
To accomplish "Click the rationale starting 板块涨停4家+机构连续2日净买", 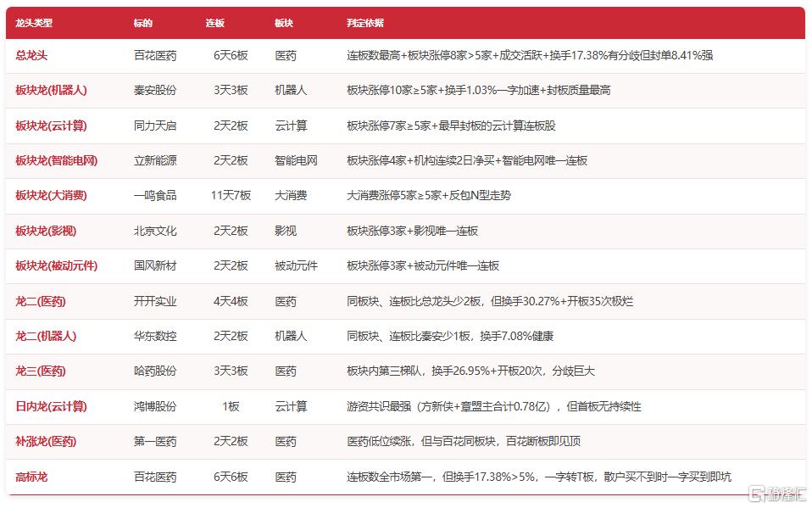I will 467,160.
